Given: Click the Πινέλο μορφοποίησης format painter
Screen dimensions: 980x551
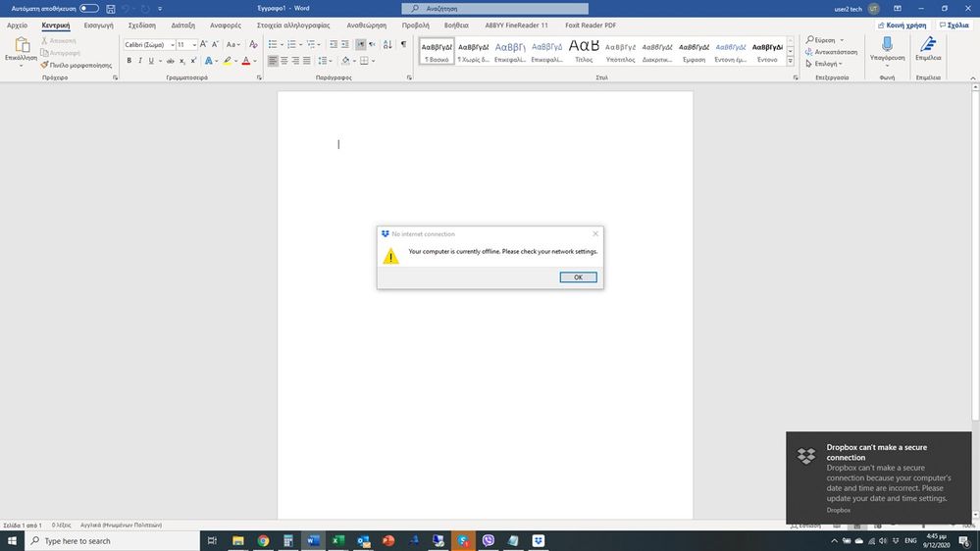Looking at the screenshot, I should point(77,65).
